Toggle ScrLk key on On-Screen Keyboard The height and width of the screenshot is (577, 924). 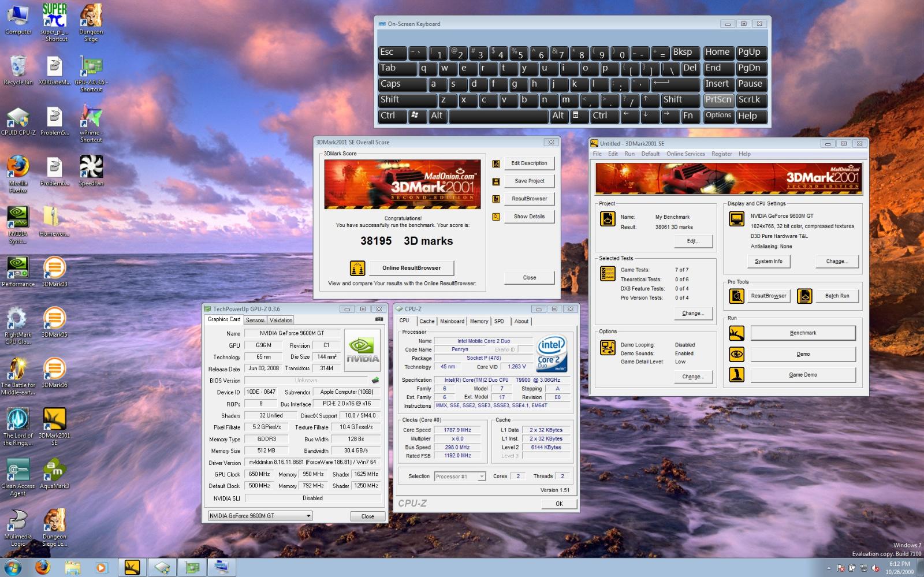(x=752, y=100)
